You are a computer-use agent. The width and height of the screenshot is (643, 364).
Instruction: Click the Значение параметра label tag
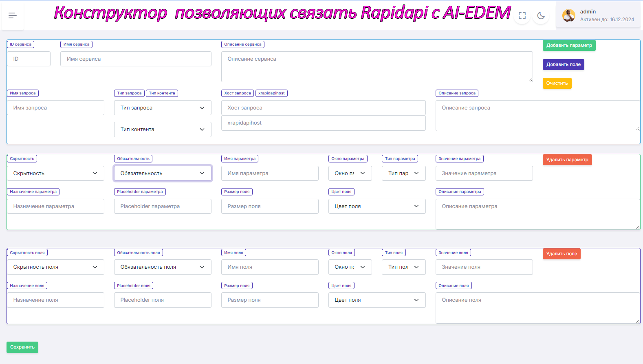point(459,159)
